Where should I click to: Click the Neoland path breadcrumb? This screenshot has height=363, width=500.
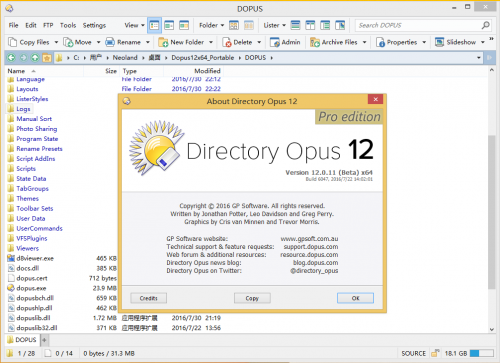pos(125,58)
